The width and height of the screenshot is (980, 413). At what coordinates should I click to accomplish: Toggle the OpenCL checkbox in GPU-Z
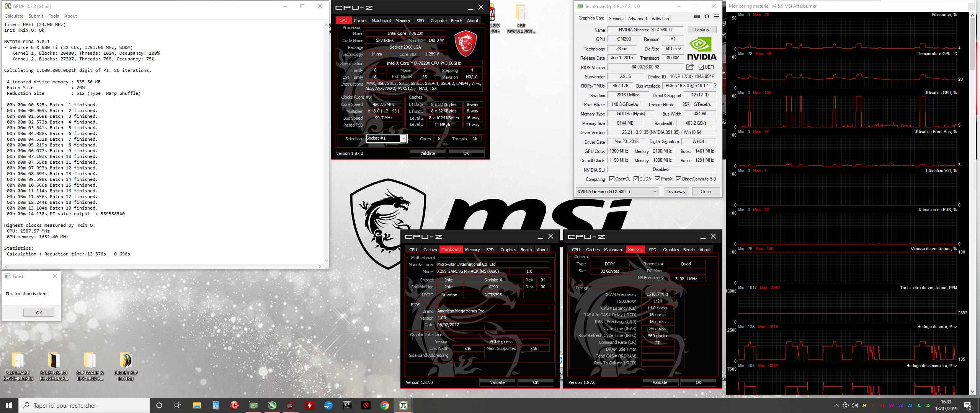coord(612,179)
